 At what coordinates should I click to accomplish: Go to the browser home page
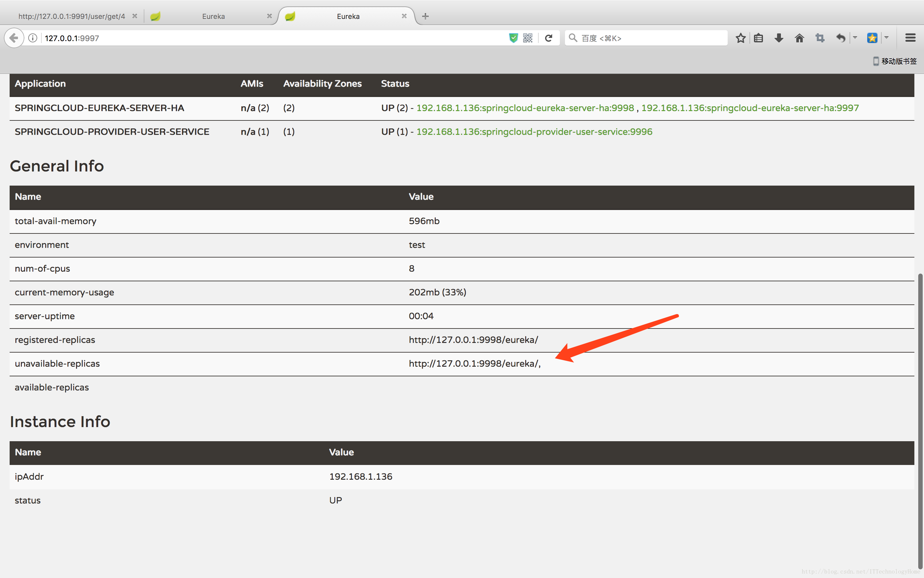pyautogui.click(x=800, y=38)
